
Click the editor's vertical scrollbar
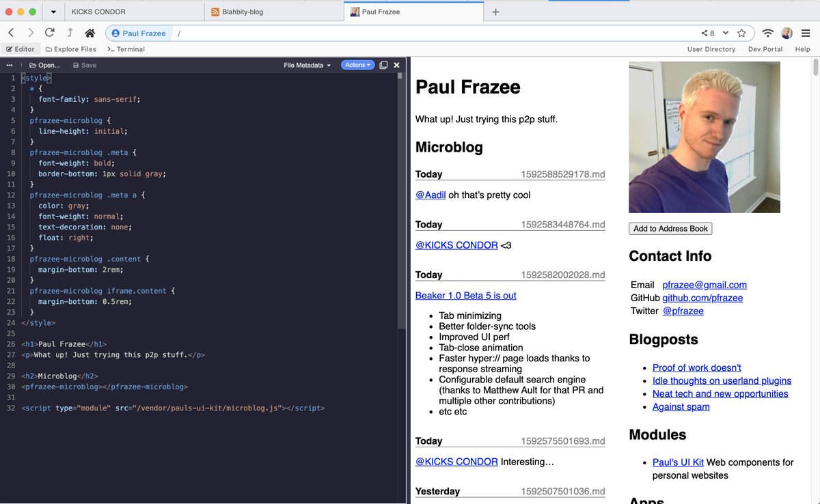tap(401, 201)
